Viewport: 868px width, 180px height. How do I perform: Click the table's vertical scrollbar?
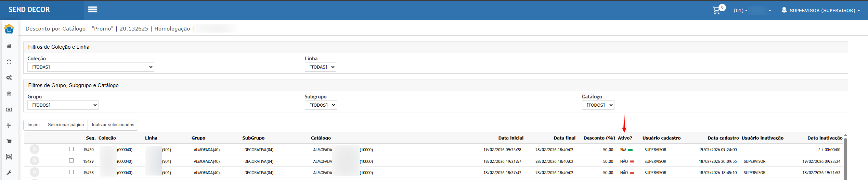click(845, 158)
